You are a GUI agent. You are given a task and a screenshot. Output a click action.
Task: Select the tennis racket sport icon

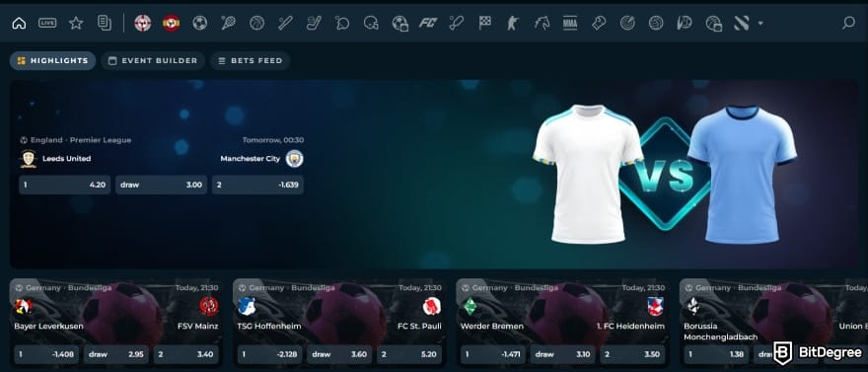click(x=228, y=24)
